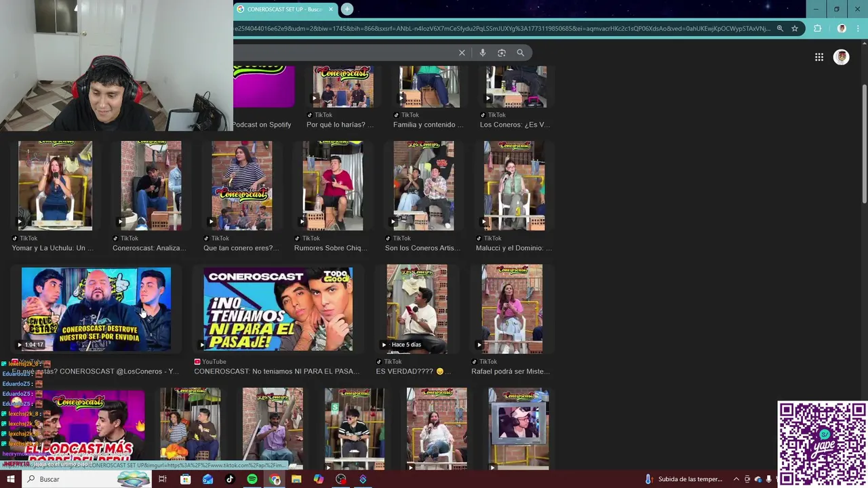This screenshot has width=868, height=488.
Task: Click the Podcast on Spotify caption
Action: (x=262, y=125)
